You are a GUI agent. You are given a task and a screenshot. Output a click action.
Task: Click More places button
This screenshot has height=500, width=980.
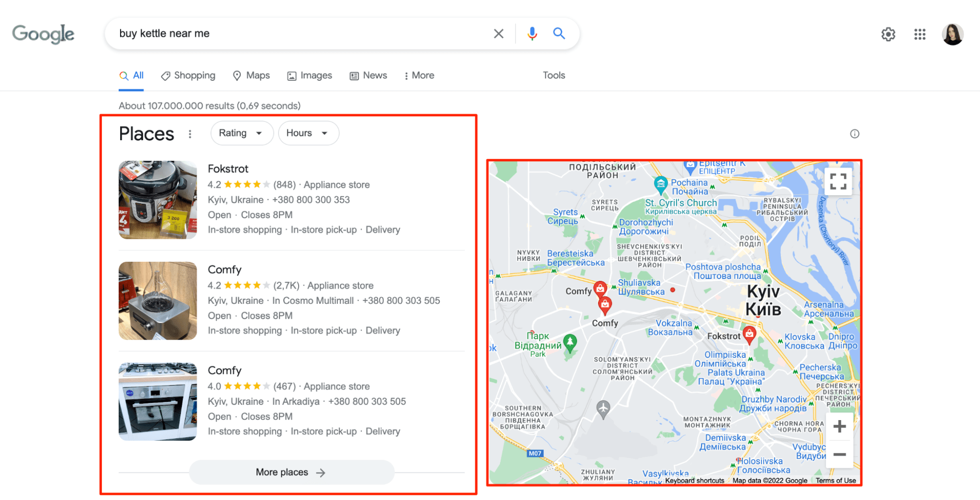[292, 472]
